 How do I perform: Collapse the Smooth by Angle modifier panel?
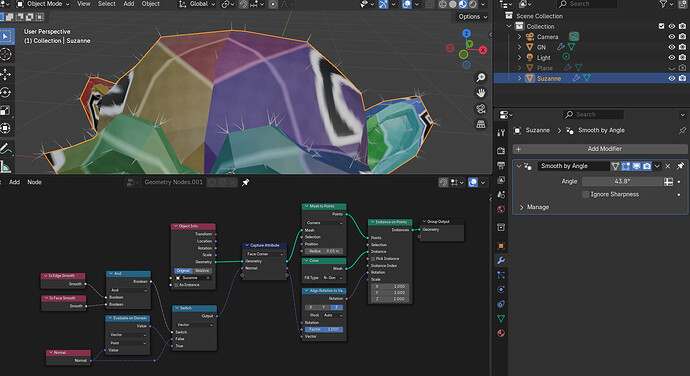point(519,166)
